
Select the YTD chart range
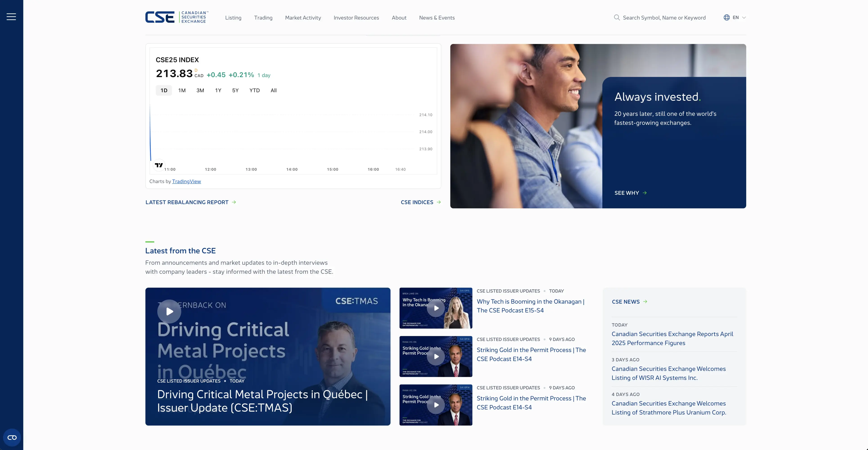(254, 90)
